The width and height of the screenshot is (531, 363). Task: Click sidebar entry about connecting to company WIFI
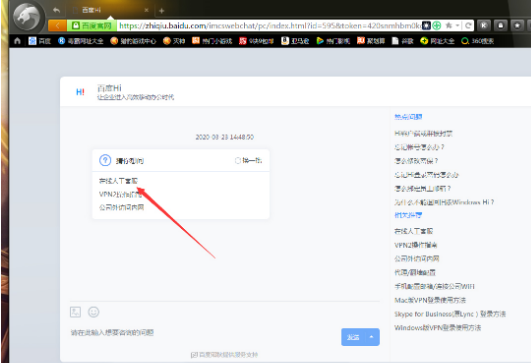pos(434,286)
